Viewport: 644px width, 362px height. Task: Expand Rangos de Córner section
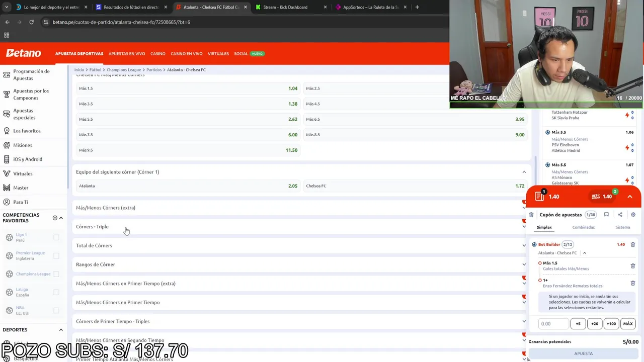click(524, 264)
